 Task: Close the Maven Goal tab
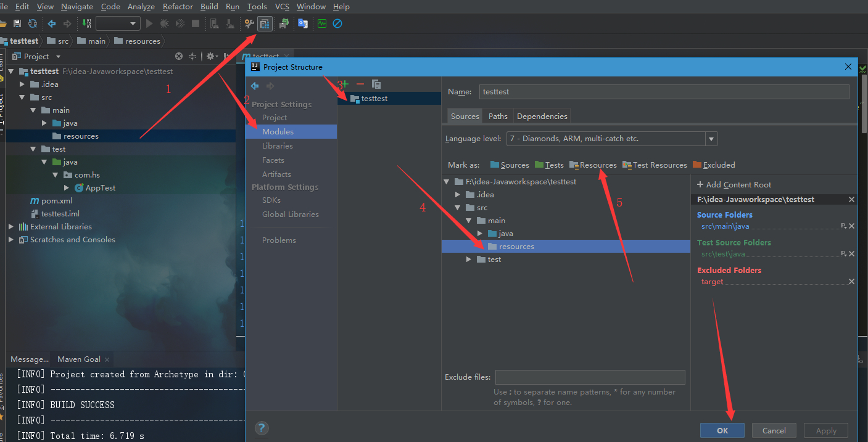pyautogui.click(x=107, y=359)
